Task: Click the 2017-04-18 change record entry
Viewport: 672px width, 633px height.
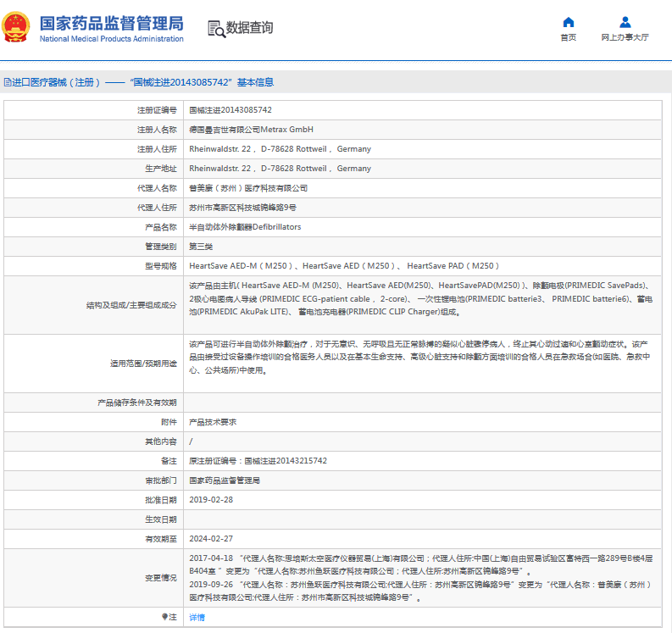Action: (421, 565)
